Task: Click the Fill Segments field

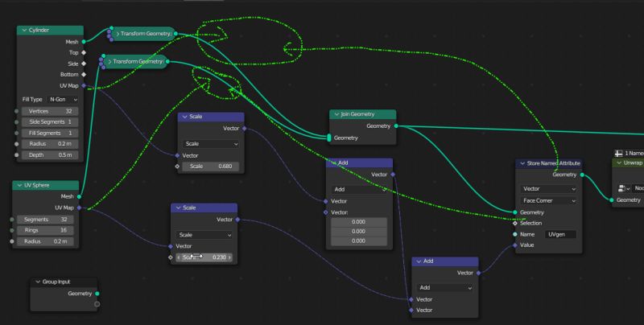Action: click(50, 133)
